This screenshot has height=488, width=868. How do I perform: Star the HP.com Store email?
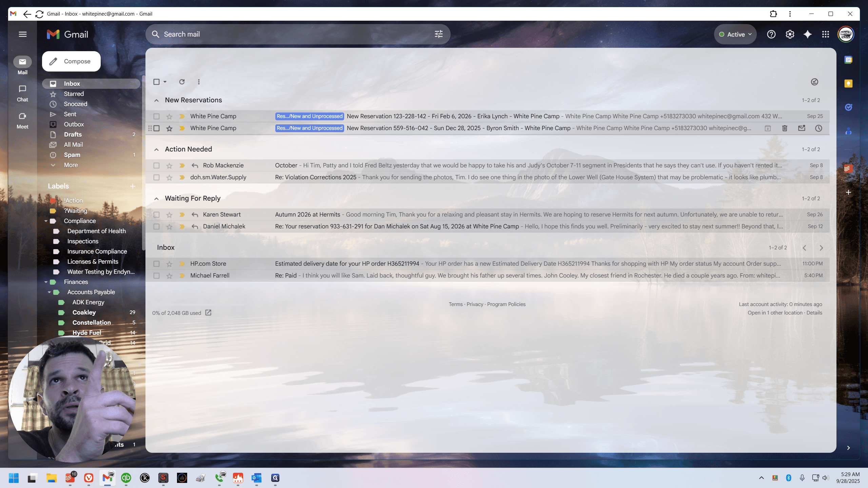169,264
